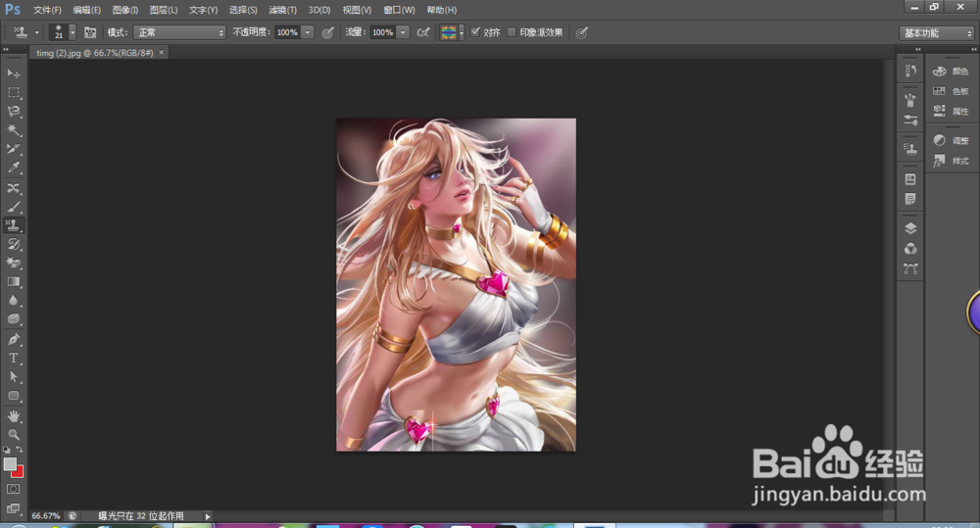Select the Gradient tool

[13, 282]
